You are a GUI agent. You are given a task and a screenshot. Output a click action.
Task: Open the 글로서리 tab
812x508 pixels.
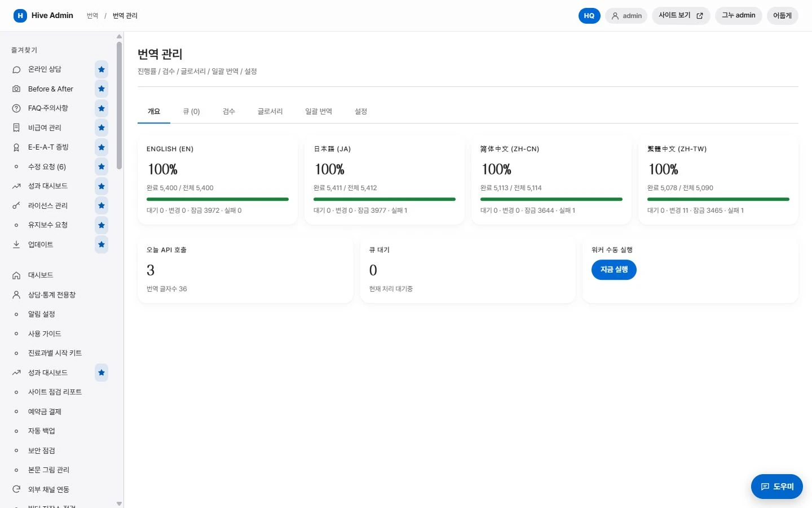(x=270, y=112)
